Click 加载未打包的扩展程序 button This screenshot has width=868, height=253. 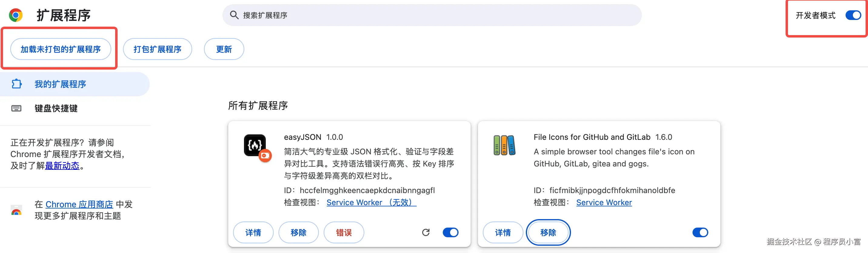tap(61, 49)
